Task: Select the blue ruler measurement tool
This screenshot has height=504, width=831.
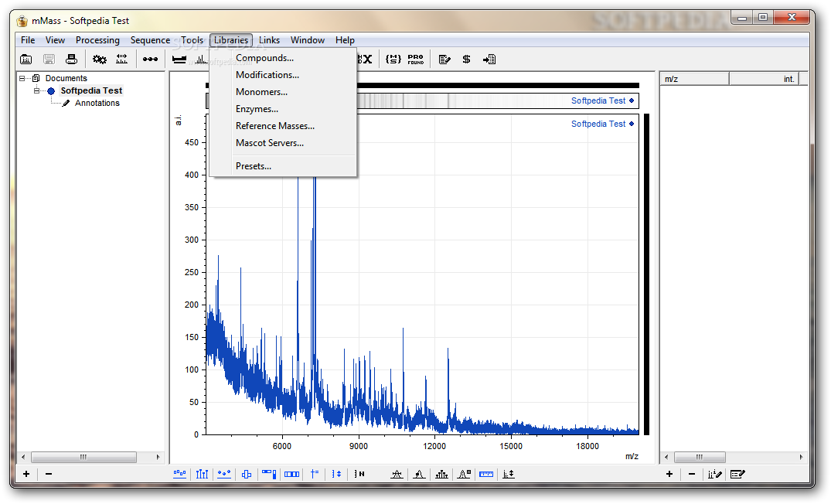Action: [x=486, y=474]
